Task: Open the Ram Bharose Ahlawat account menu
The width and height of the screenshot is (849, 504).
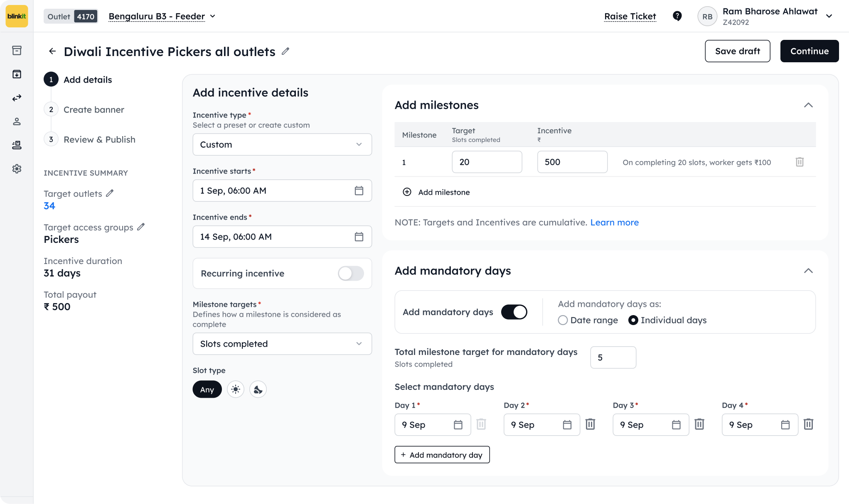Action: coord(765,16)
